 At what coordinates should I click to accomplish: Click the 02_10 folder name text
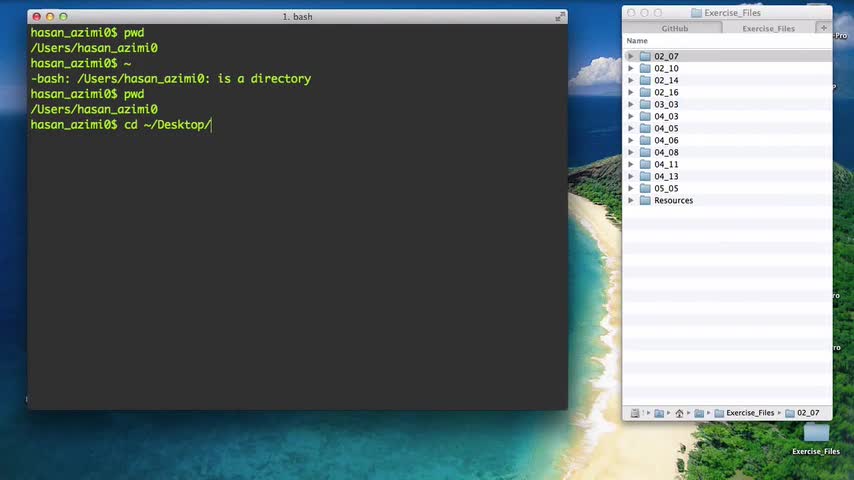[666, 68]
